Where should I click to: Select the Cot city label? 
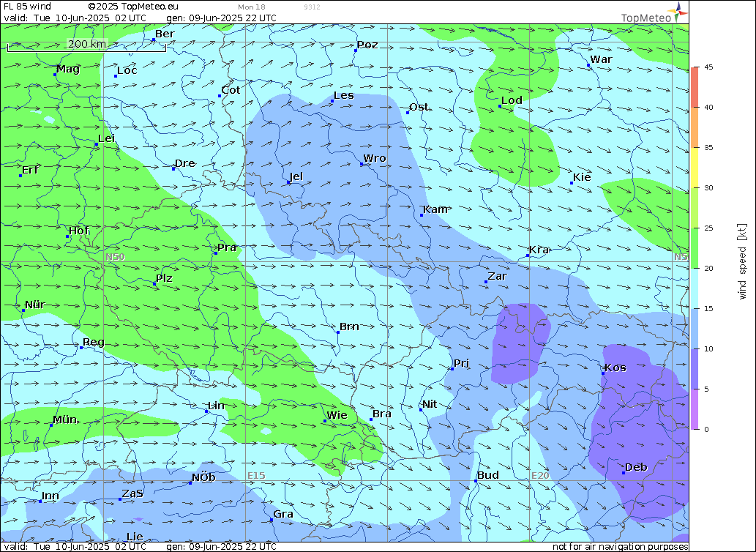231,90
